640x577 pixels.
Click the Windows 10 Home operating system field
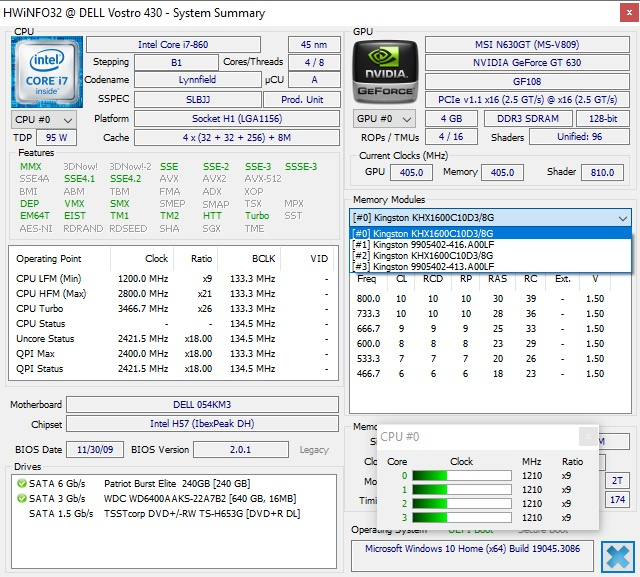(x=472, y=556)
